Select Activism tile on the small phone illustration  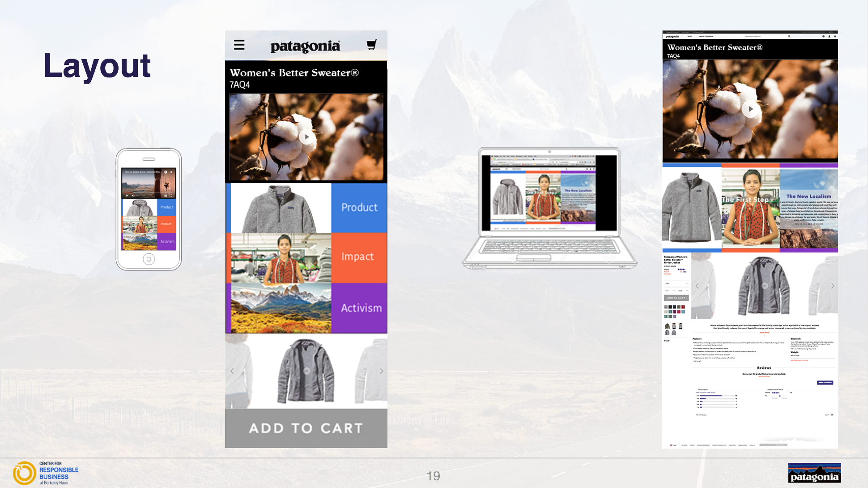(167, 241)
